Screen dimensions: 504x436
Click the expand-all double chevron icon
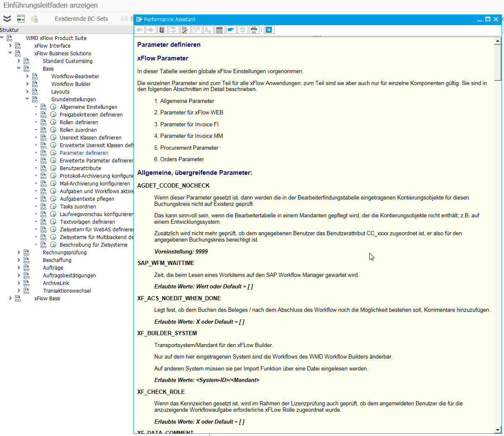tap(7, 19)
